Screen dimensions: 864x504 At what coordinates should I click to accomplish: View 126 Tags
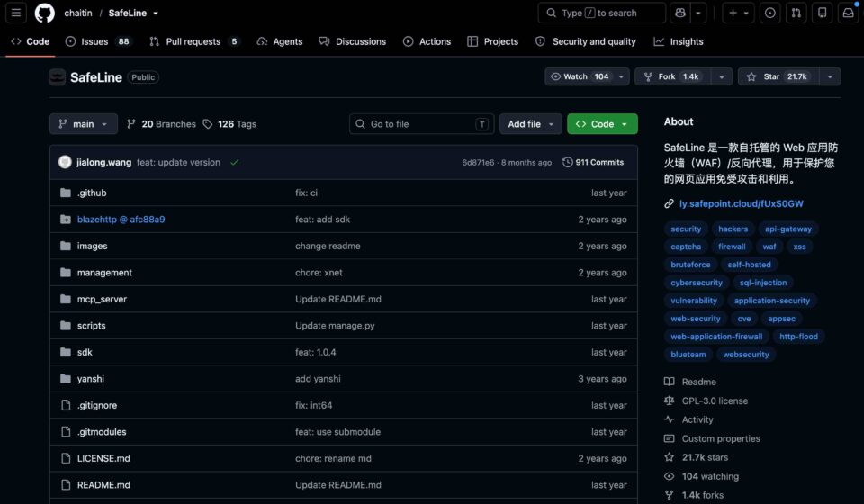(229, 124)
